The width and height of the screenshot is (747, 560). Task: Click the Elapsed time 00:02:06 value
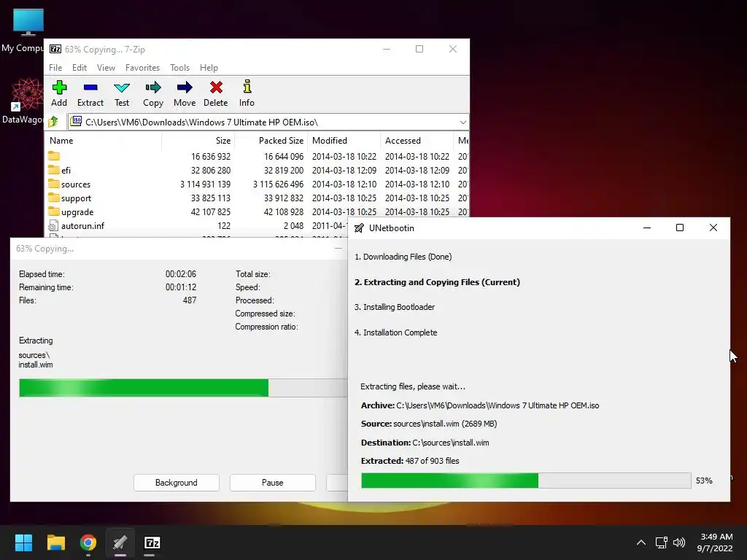pos(181,274)
